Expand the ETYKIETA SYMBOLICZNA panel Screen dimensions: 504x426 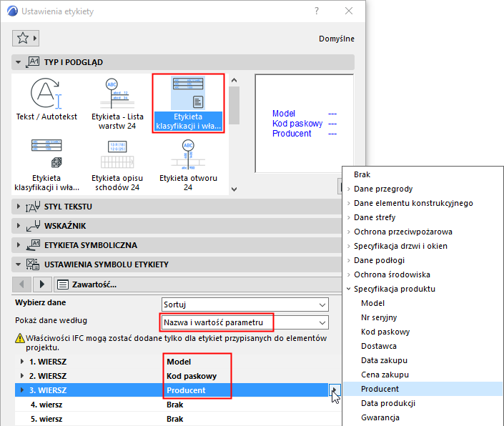[x=19, y=245]
